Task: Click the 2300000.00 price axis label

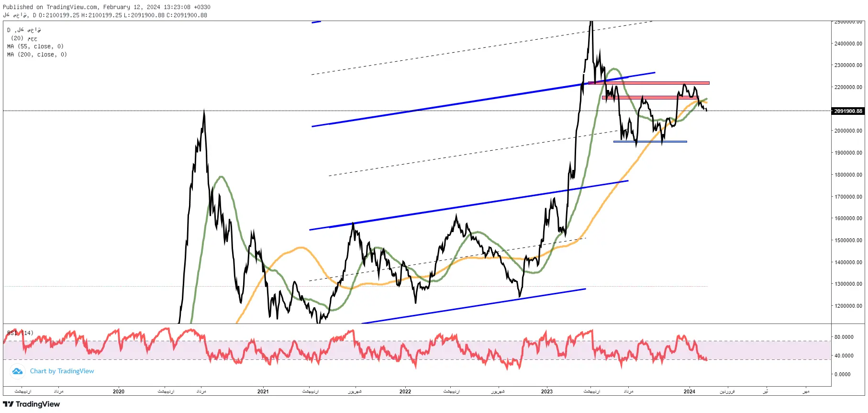Action: tap(848, 66)
